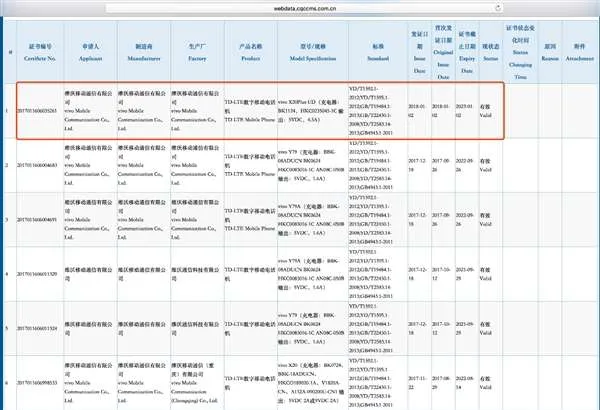Click the Issue Date column header
The image size is (600, 410).
[419, 52]
